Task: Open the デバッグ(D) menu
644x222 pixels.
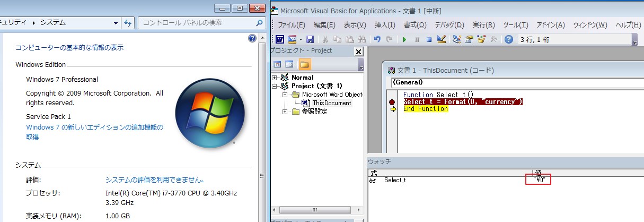Action: point(449,25)
